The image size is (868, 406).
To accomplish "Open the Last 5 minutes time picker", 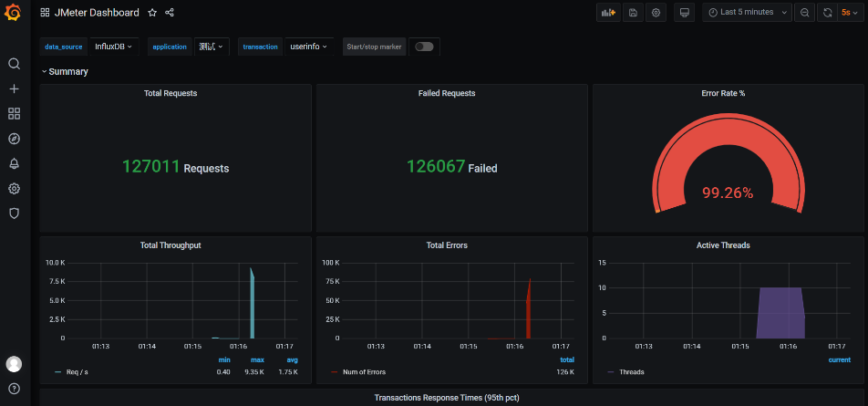I will (x=748, y=12).
